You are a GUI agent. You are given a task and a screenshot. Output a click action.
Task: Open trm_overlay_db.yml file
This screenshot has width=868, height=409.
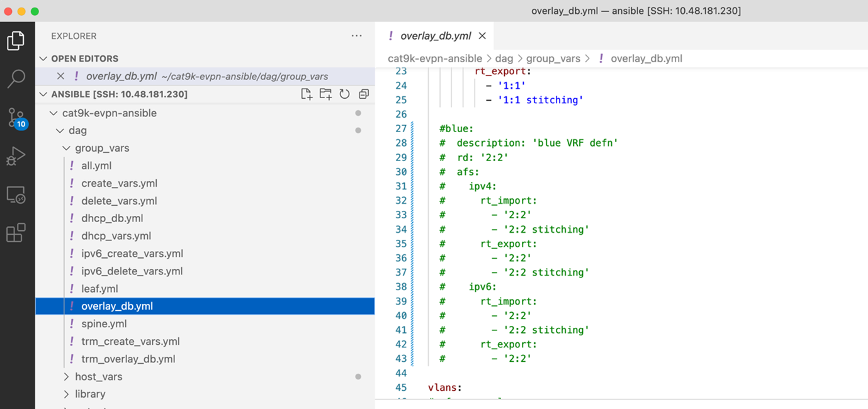[x=128, y=359]
